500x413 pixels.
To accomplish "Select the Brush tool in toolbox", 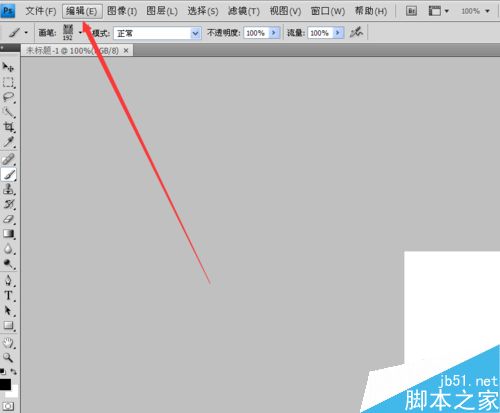I will click(x=8, y=174).
